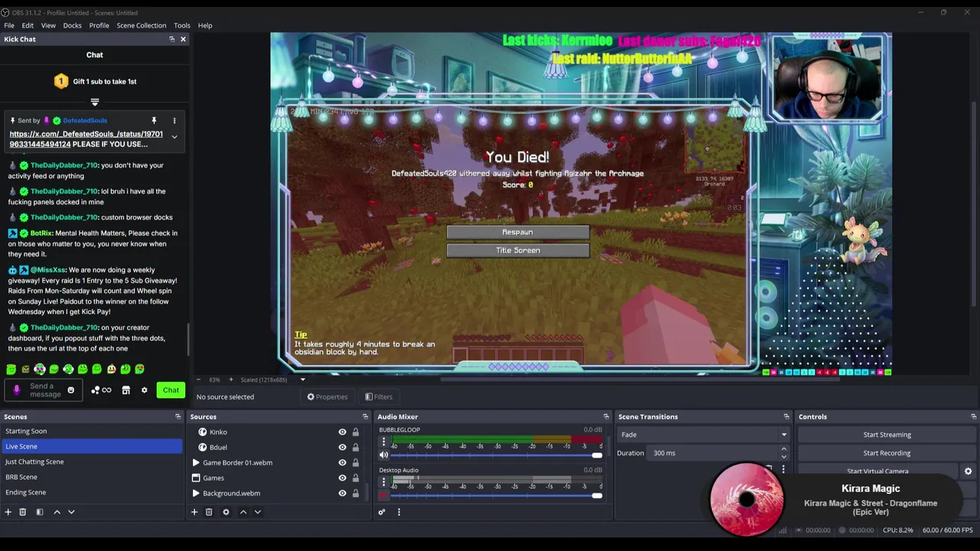Open the Edit menu
This screenshot has width=980, height=551.
click(x=28, y=25)
